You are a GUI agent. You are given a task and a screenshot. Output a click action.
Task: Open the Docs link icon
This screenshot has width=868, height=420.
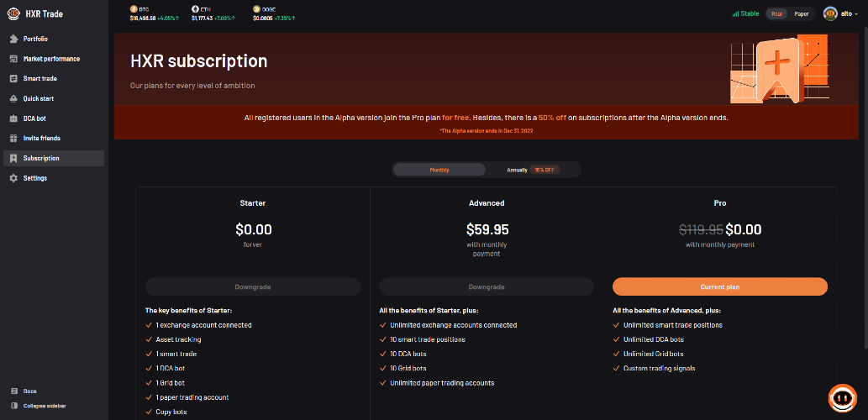coord(14,391)
